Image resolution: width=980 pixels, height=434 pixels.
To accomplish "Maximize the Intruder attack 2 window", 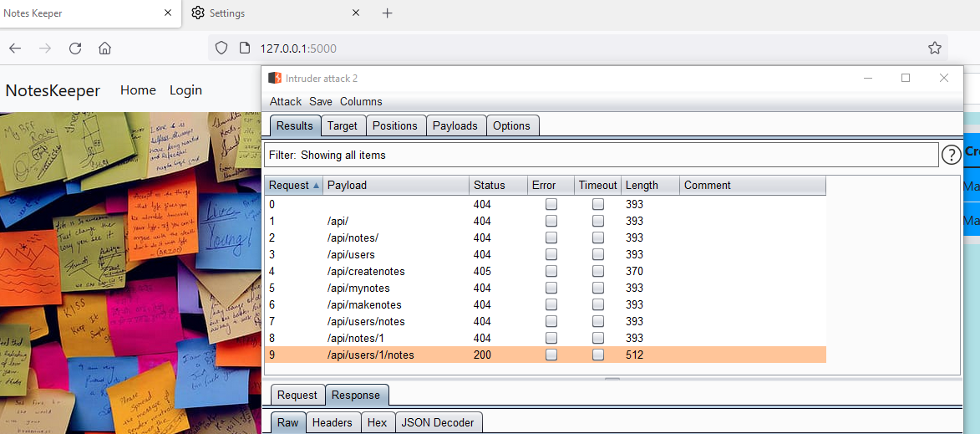I will (906, 78).
